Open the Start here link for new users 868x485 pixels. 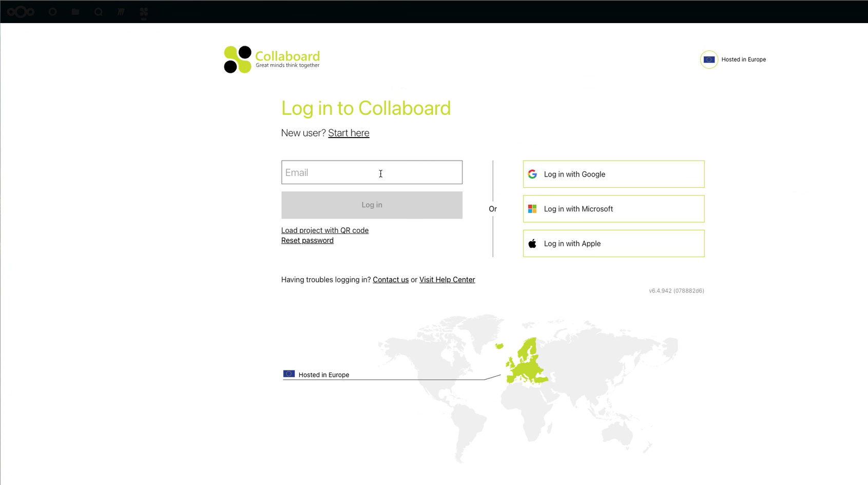pyautogui.click(x=349, y=133)
